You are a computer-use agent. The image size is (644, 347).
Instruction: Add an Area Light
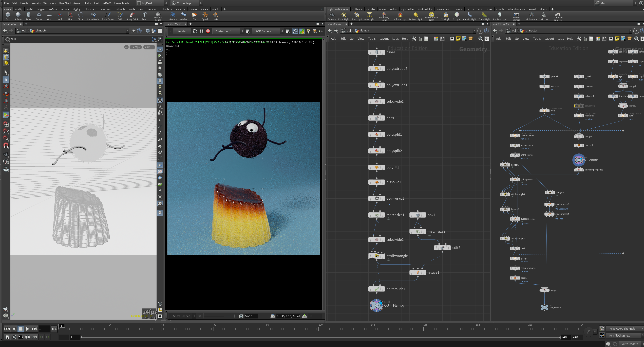tap(369, 16)
